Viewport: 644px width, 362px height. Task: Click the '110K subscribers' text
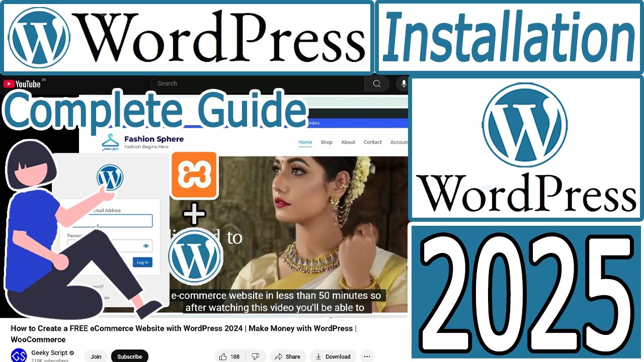click(50, 360)
